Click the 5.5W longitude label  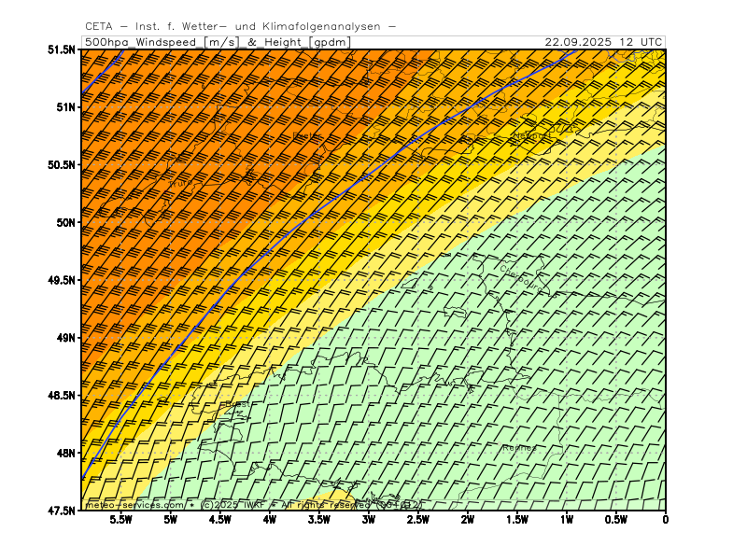(121, 520)
